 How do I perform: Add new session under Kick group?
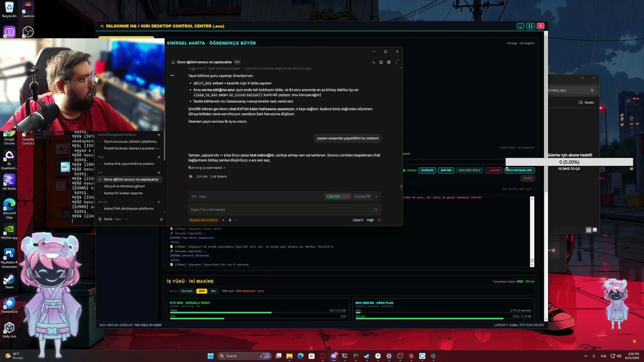coord(159,157)
